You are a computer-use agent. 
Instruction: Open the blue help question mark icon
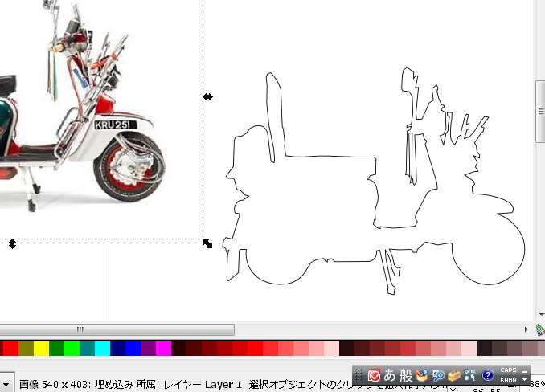coord(488,375)
